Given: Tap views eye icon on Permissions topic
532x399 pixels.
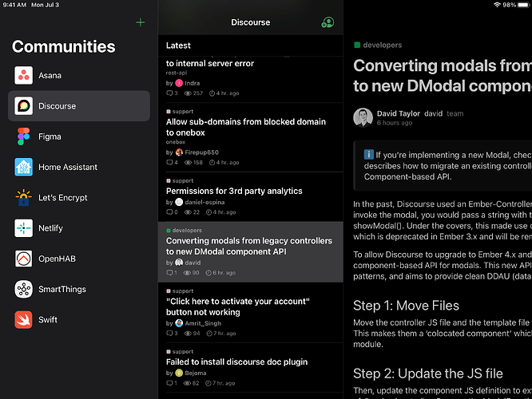Looking at the screenshot, I should [188, 212].
